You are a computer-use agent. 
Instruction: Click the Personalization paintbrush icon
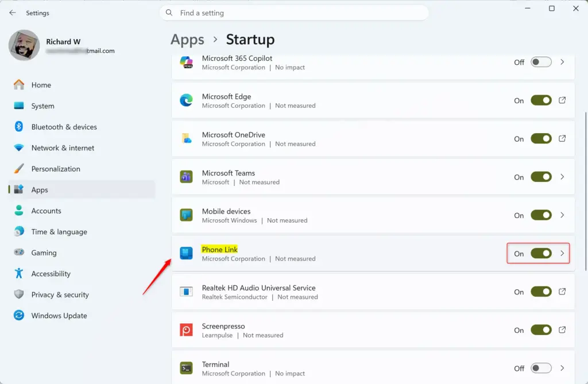(x=19, y=169)
